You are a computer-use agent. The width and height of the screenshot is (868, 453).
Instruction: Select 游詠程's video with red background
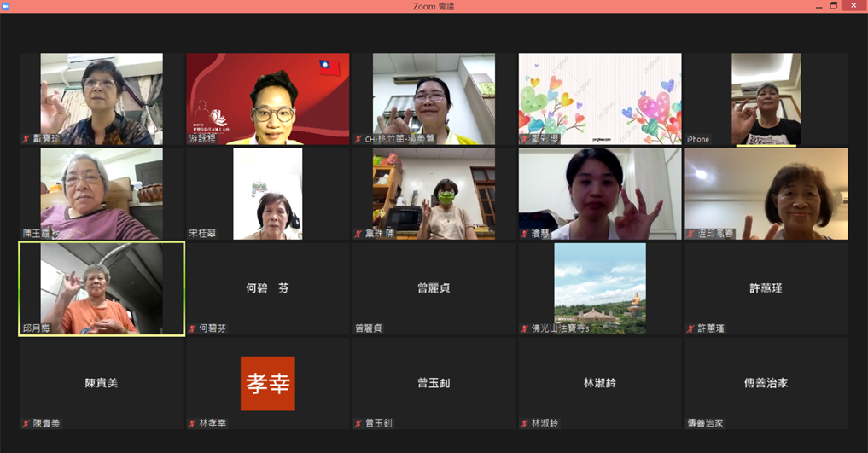tap(267, 98)
